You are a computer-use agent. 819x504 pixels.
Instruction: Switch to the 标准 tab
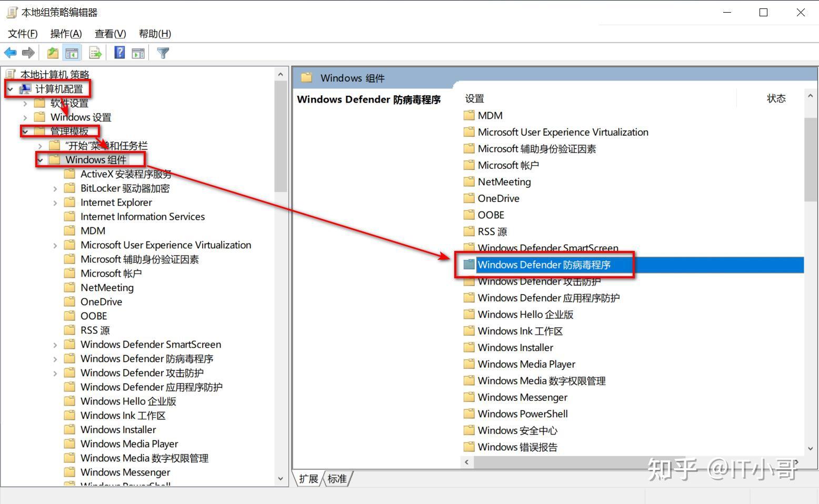(x=337, y=478)
